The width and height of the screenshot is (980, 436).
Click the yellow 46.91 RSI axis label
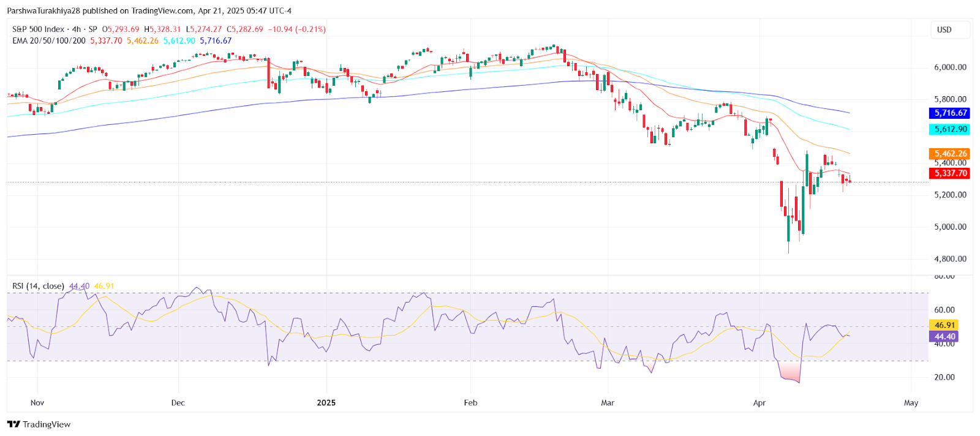point(944,325)
